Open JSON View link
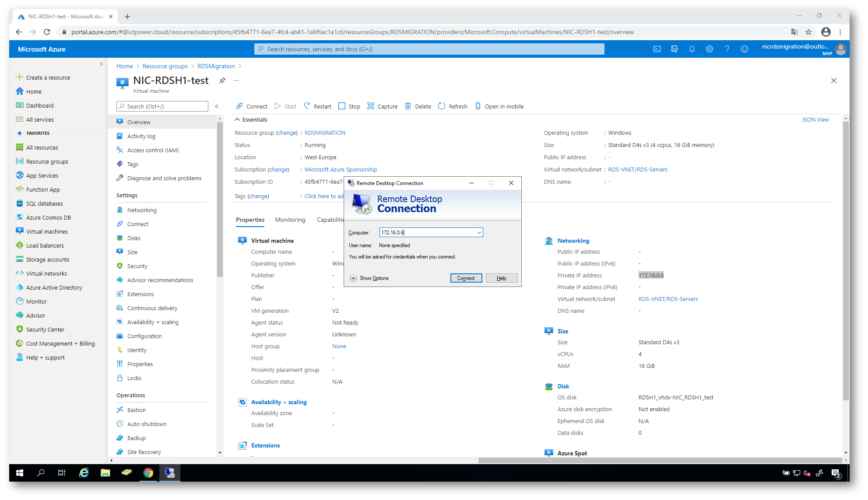This screenshot has width=868, height=500. click(815, 119)
